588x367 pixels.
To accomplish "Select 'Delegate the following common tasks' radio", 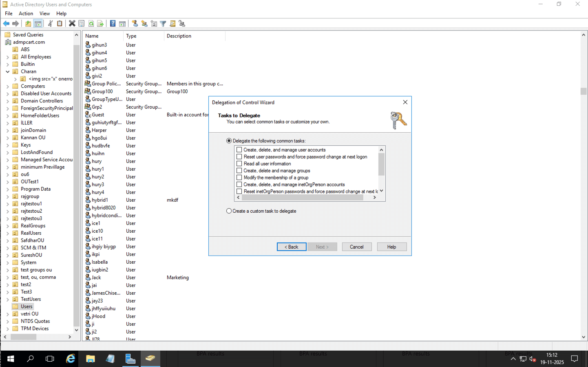I will (229, 141).
